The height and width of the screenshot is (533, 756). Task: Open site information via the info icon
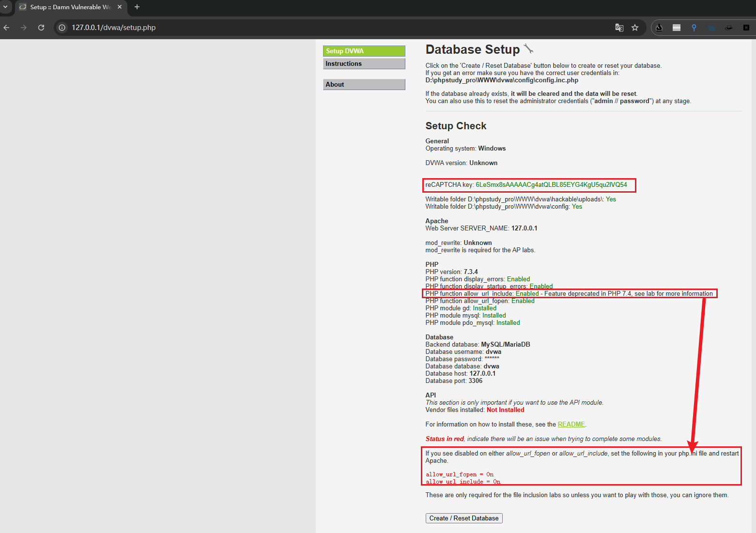click(61, 28)
